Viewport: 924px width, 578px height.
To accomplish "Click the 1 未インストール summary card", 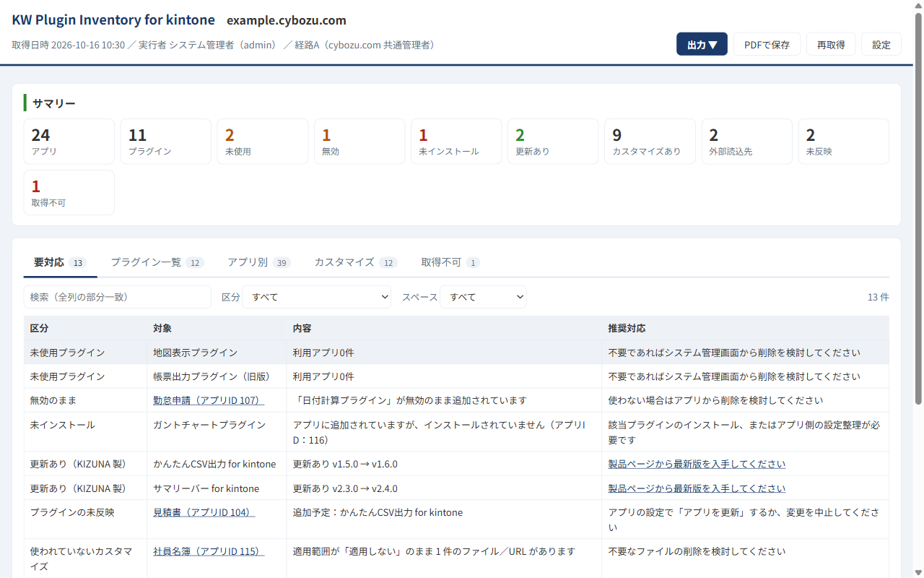I will [x=456, y=142].
